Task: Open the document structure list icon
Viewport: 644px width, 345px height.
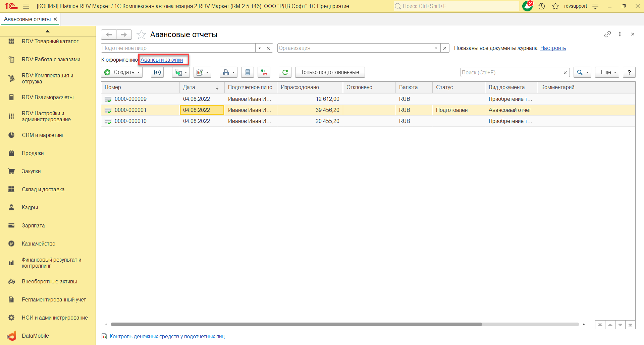Action: (248, 72)
